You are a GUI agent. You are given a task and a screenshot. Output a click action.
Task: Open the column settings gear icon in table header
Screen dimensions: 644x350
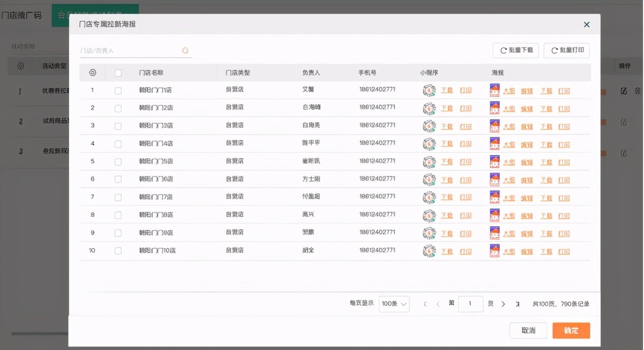pos(92,73)
